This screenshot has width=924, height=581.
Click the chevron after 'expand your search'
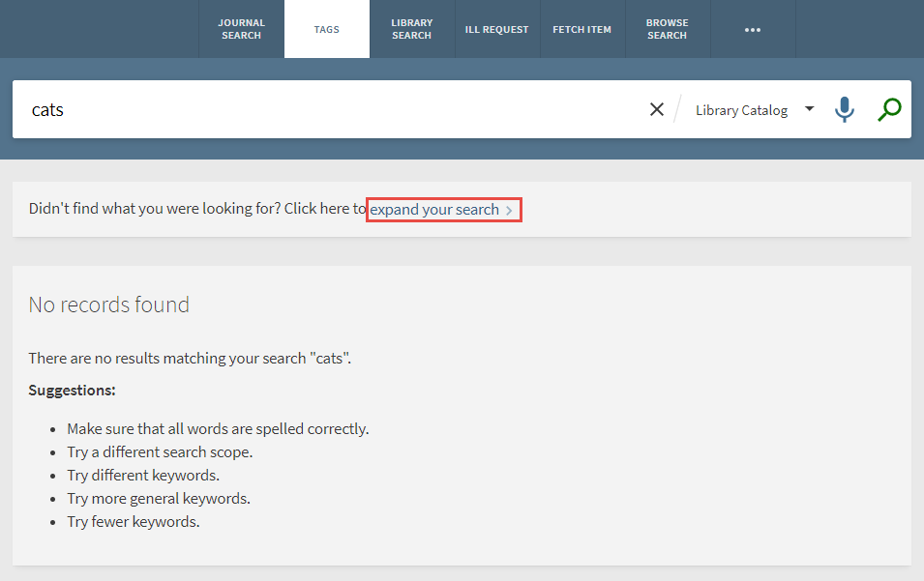click(509, 211)
